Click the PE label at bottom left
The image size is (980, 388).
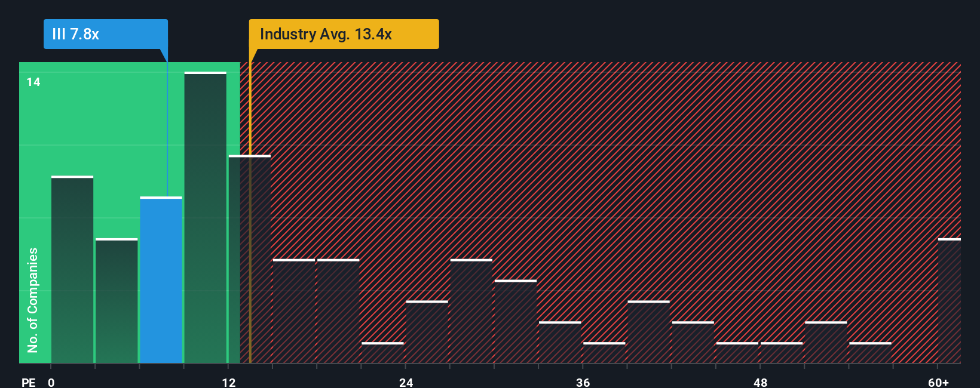point(28,382)
